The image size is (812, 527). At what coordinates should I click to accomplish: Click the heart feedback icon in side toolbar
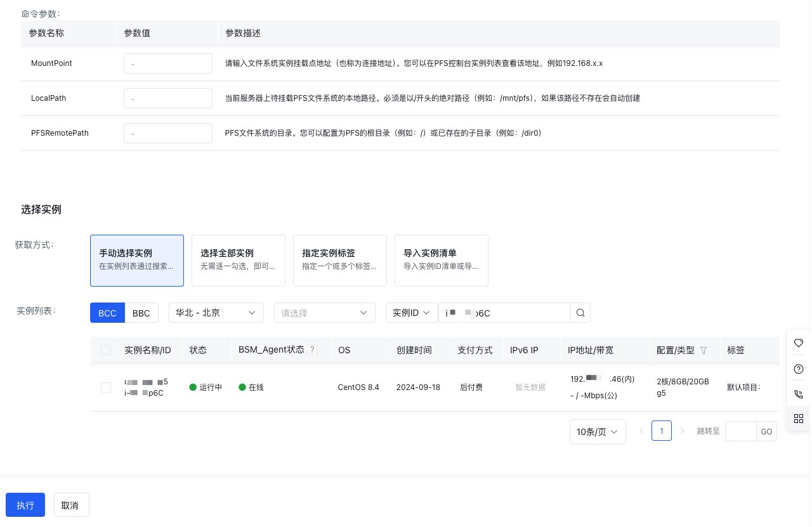tap(799, 343)
